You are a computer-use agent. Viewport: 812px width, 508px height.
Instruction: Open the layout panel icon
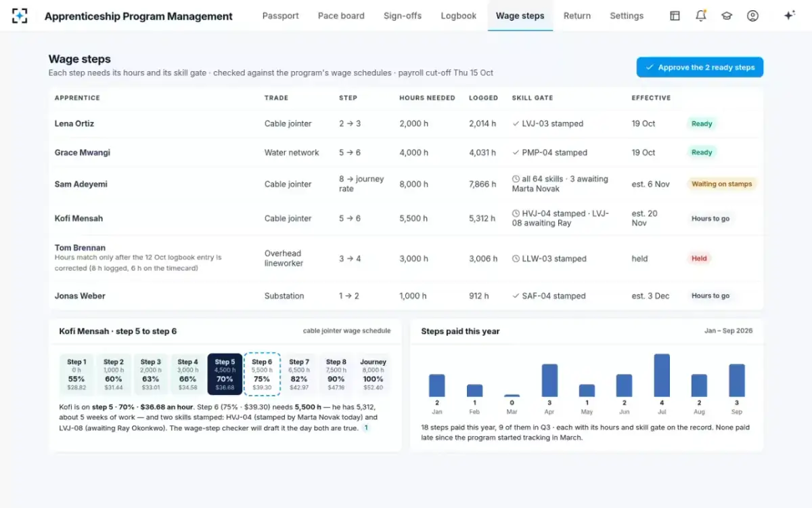click(675, 16)
